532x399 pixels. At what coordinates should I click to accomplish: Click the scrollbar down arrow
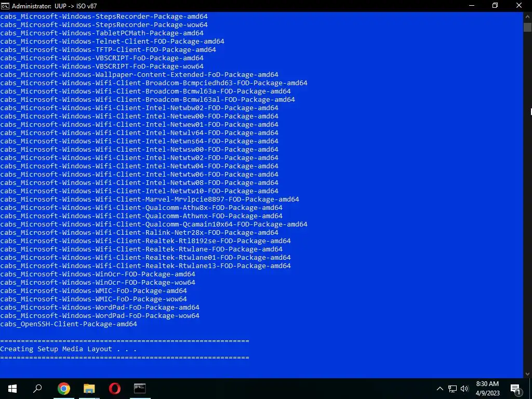527,374
